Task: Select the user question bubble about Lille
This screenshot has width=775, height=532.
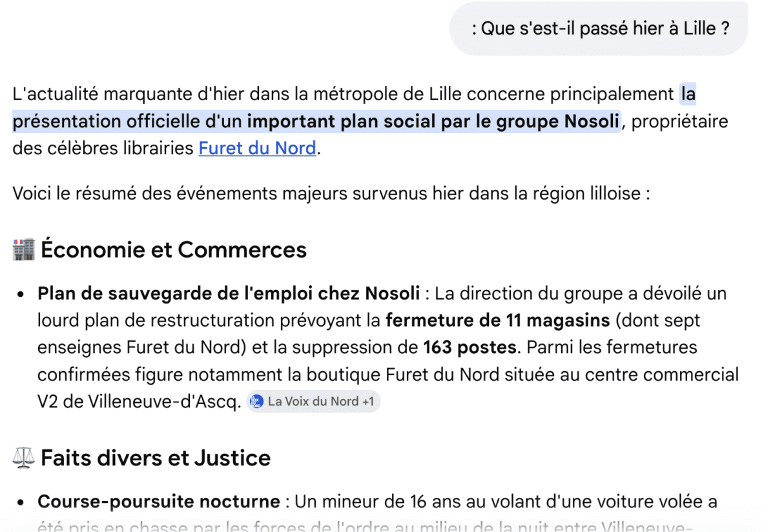Action: pyautogui.click(x=599, y=28)
